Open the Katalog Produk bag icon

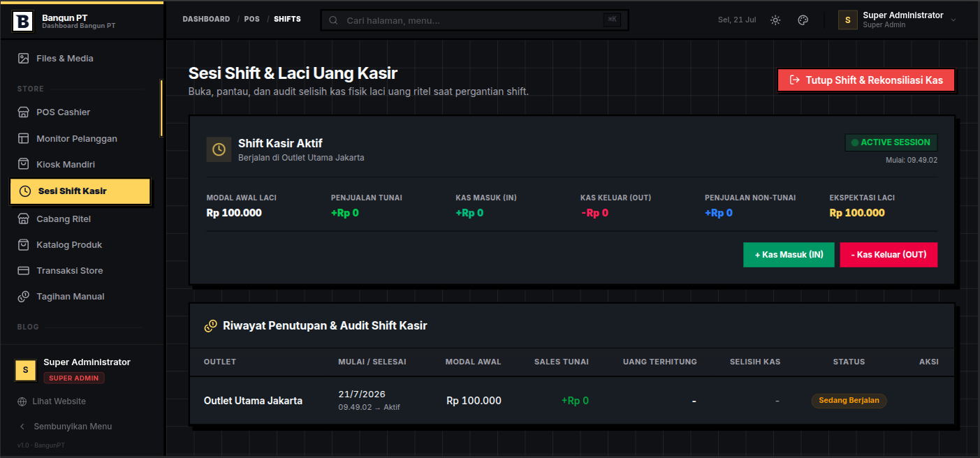(24, 245)
